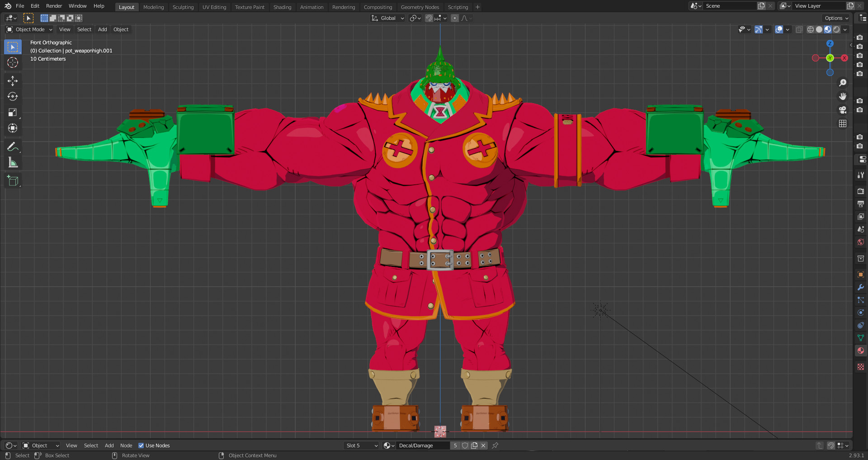Pin the shader editor material with pin icon

[495, 446]
